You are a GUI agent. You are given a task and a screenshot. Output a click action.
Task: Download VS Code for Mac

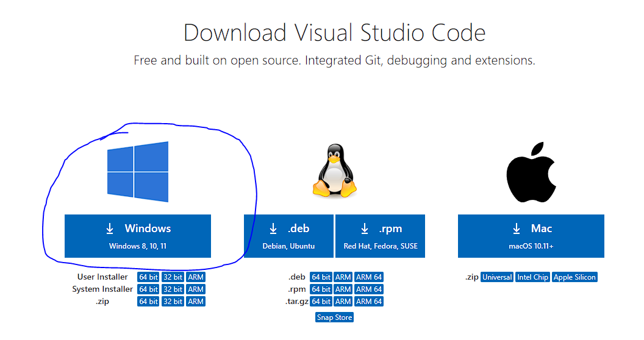(x=531, y=236)
